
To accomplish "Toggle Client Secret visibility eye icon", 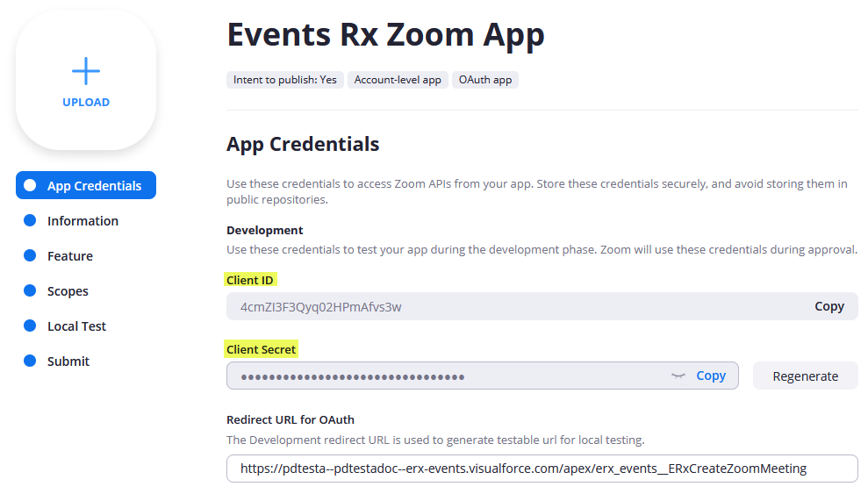I will [678, 376].
